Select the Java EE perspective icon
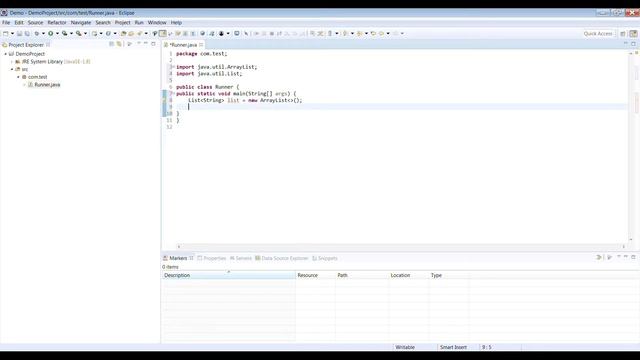Screen dimensions: 640x360 coord(633,33)
